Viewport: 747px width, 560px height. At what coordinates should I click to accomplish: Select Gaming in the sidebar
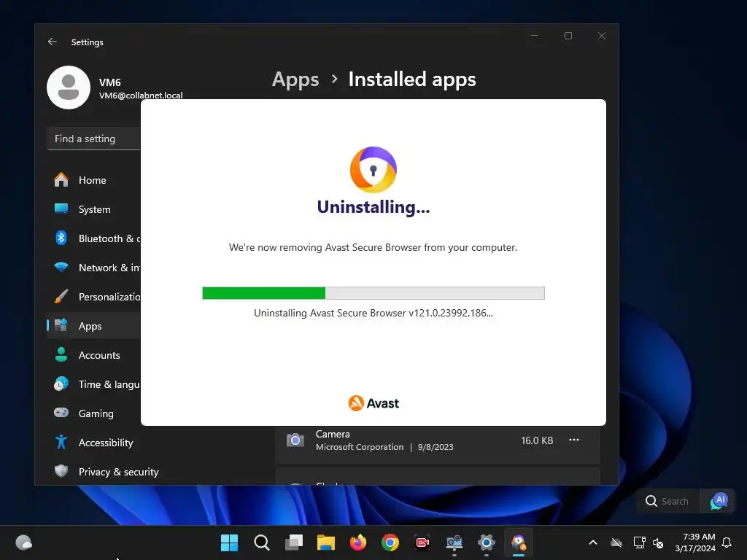[x=94, y=413]
